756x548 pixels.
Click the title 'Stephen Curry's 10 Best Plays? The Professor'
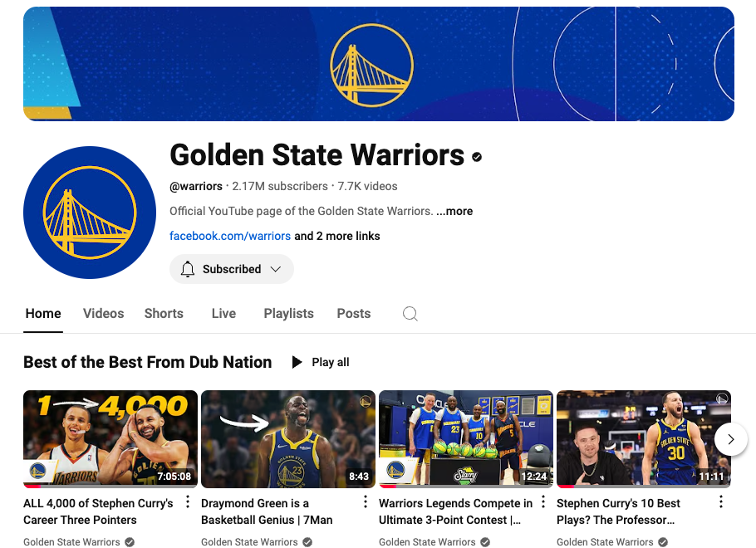pyautogui.click(x=618, y=511)
